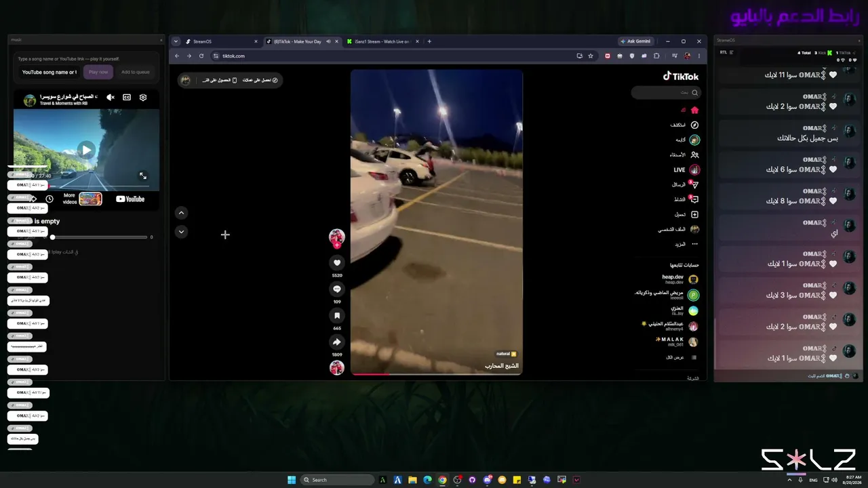
Task: Go to next TikTok video with down chevron
Action: pos(181,231)
